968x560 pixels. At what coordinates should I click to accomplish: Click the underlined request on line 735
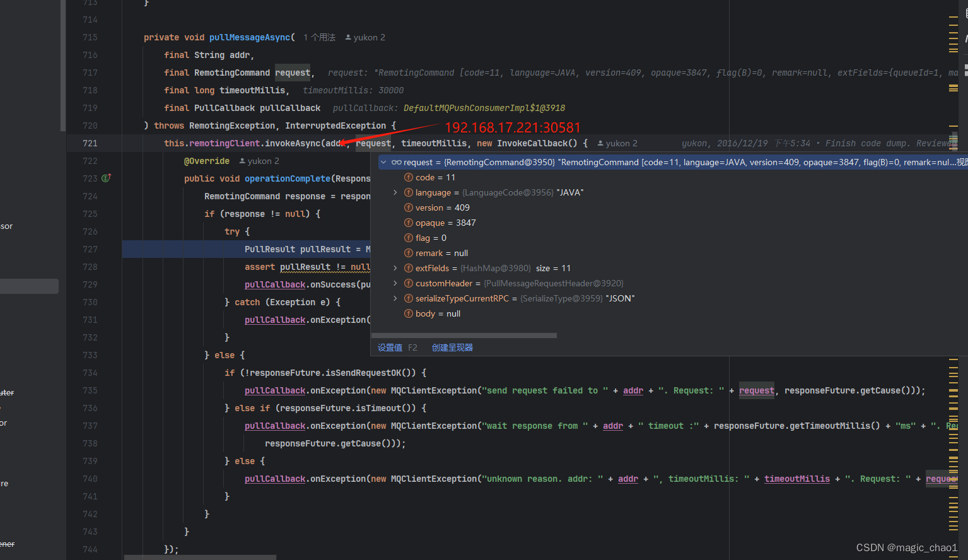click(x=757, y=390)
